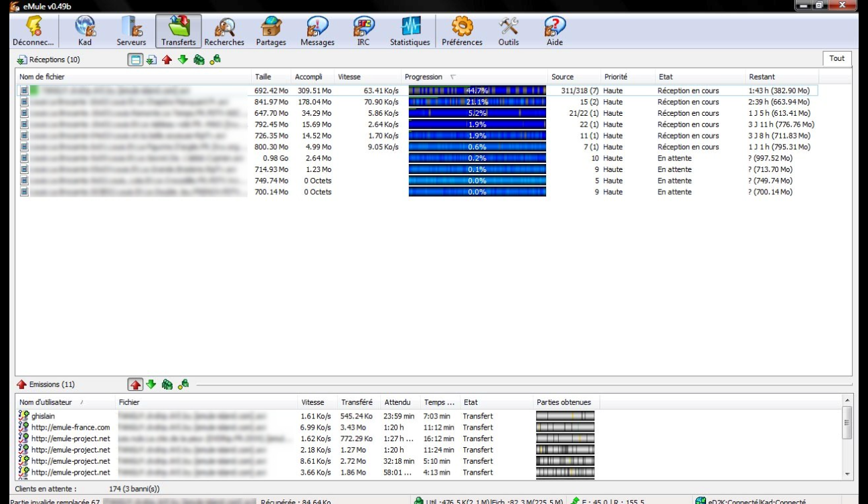
Task: Open Aide help
Action: (x=555, y=31)
